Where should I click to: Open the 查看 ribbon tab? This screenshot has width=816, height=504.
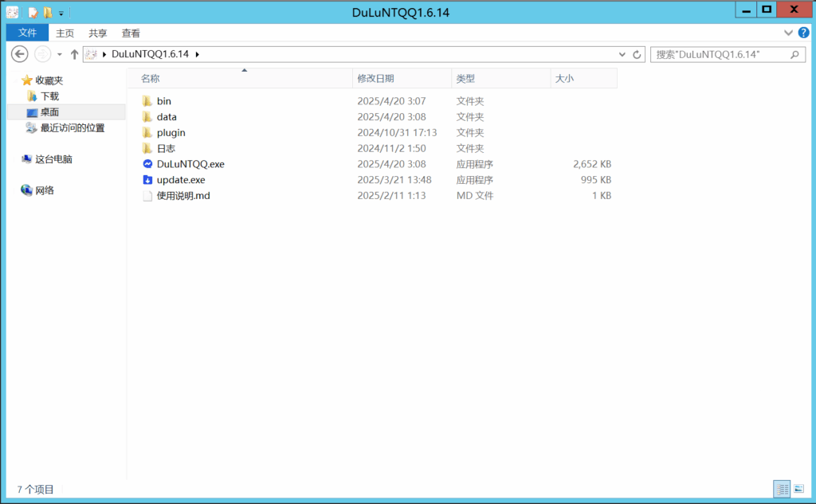tap(131, 33)
